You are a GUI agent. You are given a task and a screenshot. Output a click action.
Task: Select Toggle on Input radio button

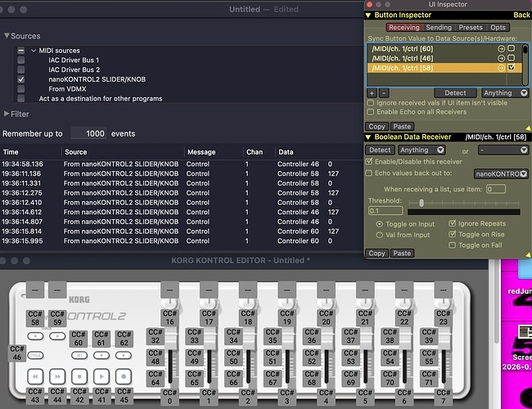[x=379, y=224]
